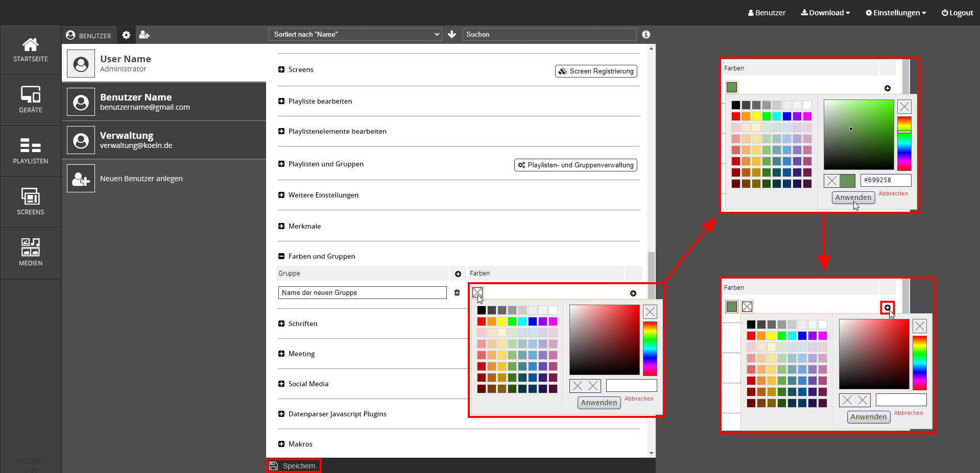Collapse the Farben und Gruppen section
980x473 pixels.
pyautogui.click(x=281, y=257)
